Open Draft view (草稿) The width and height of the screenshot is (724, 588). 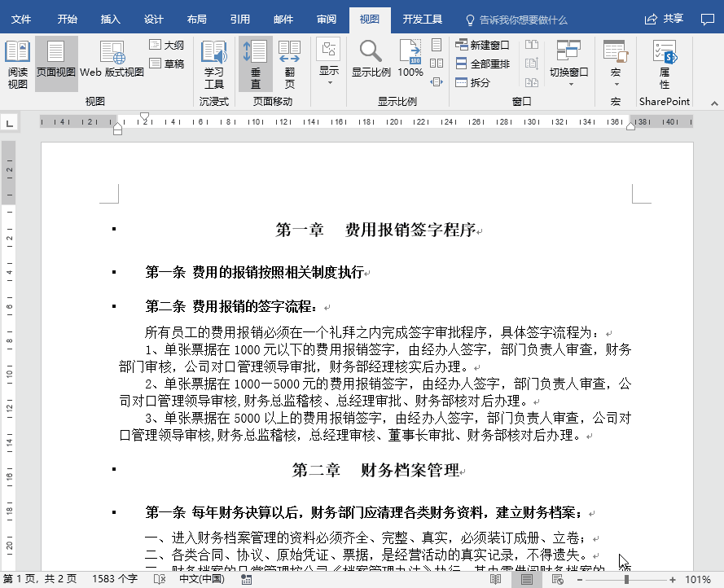(167, 64)
